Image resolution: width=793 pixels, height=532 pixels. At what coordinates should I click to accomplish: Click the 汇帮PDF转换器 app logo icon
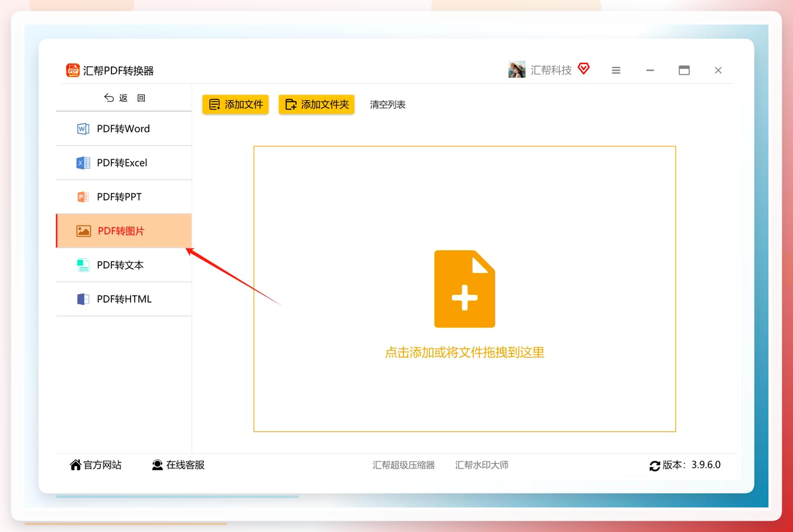tap(73, 70)
